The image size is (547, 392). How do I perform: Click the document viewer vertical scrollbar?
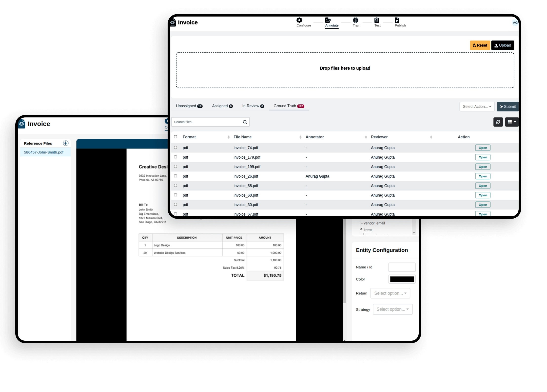coord(345,261)
